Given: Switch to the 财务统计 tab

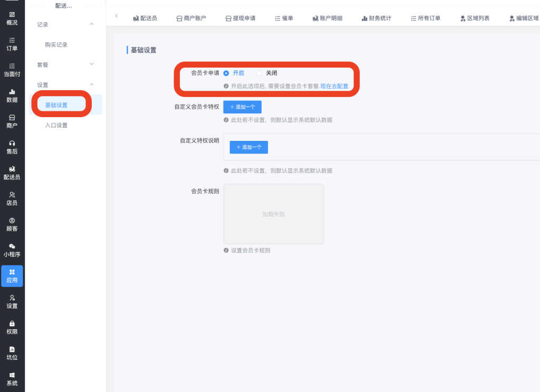Looking at the screenshot, I should click(x=377, y=18).
